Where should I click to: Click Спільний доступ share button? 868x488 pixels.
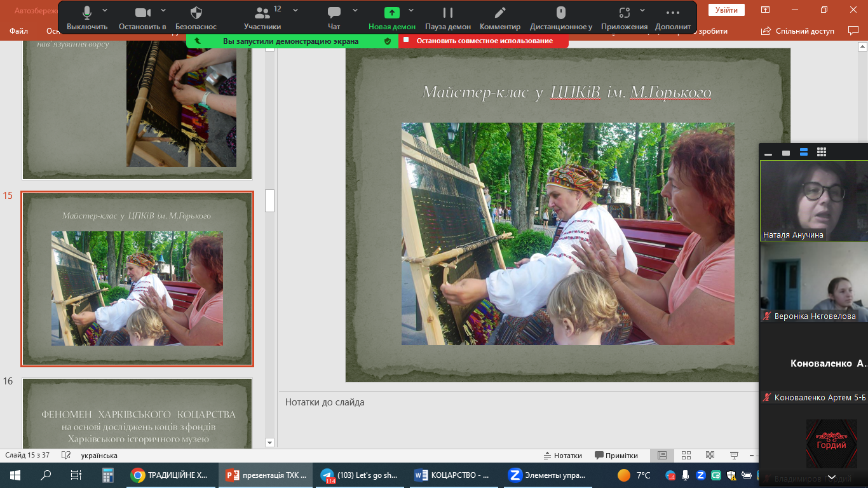[x=798, y=30]
